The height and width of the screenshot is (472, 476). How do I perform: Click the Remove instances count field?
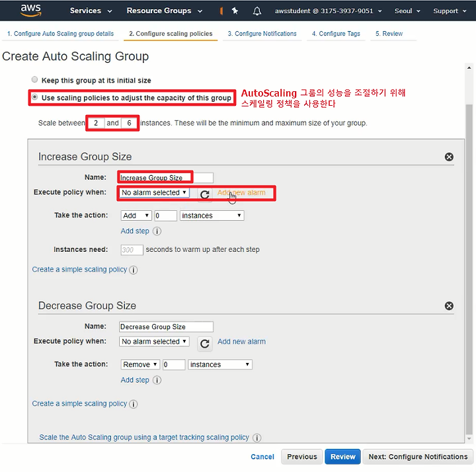tap(174, 364)
